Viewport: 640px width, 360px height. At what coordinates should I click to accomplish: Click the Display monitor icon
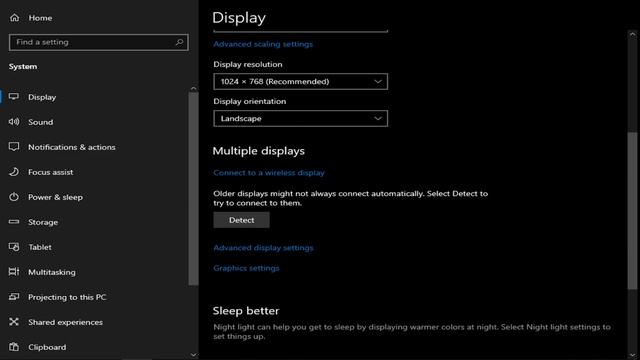click(x=14, y=97)
